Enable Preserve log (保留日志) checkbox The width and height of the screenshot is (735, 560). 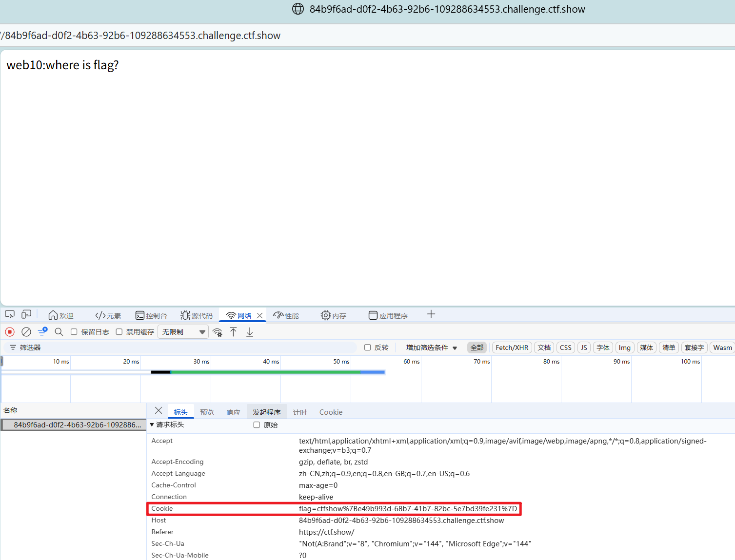click(x=74, y=332)
